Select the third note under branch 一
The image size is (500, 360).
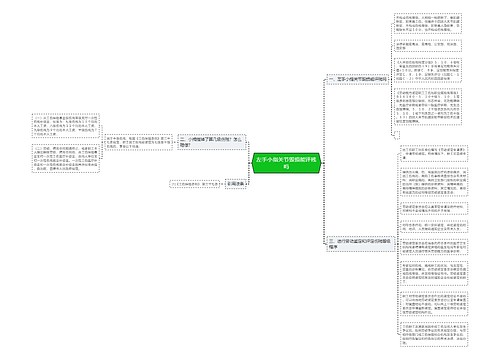coord(428,70)
